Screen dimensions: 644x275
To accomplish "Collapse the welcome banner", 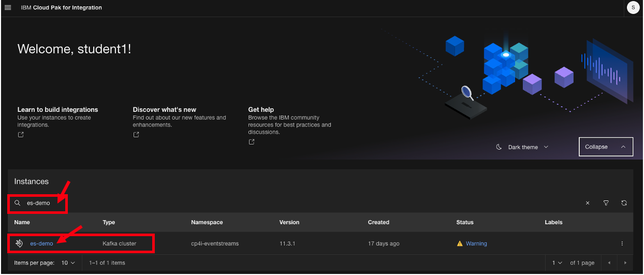I will point(605,147).
